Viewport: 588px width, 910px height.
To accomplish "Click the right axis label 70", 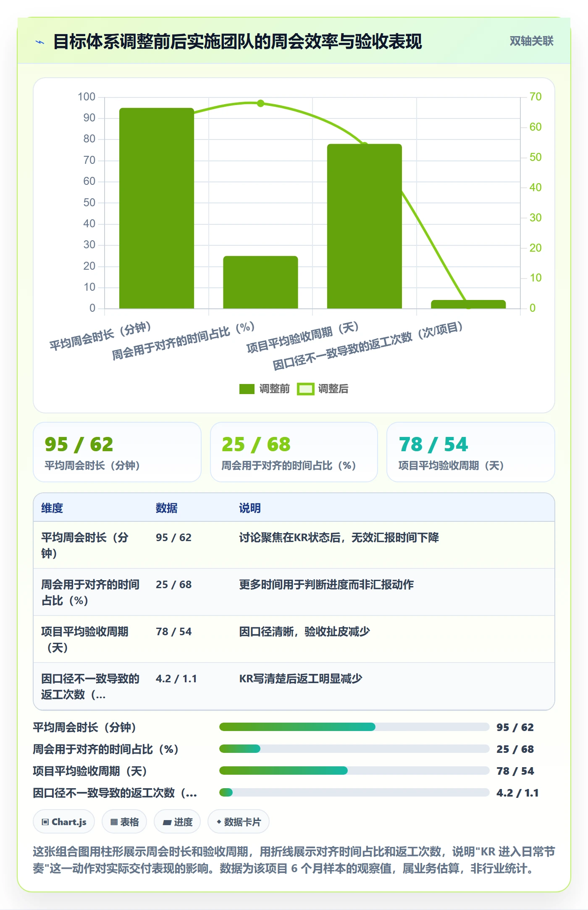I will 535,97.
